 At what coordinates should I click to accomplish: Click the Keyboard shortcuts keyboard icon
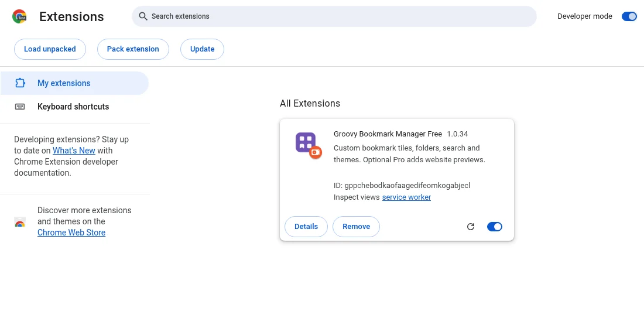click(x=20, y=107)
